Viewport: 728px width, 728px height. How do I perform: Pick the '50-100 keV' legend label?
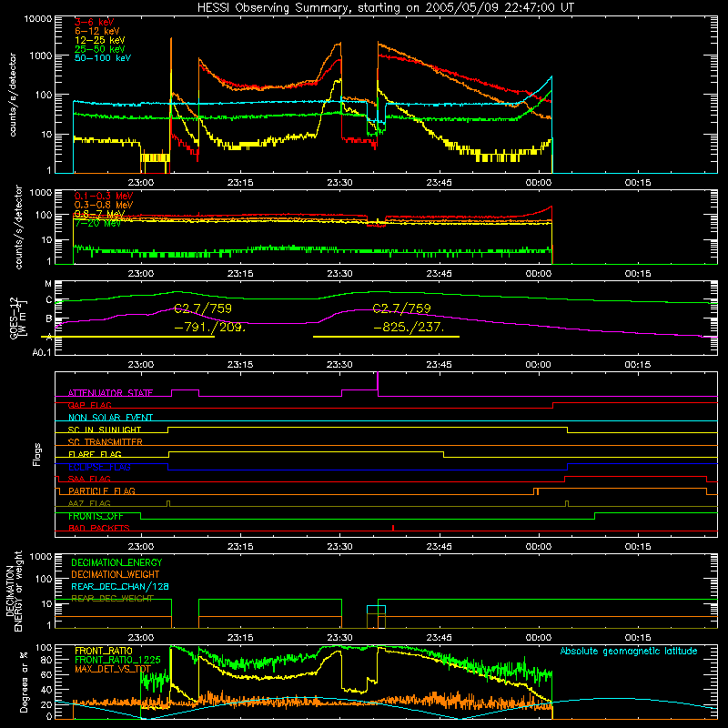click(102, 57)
